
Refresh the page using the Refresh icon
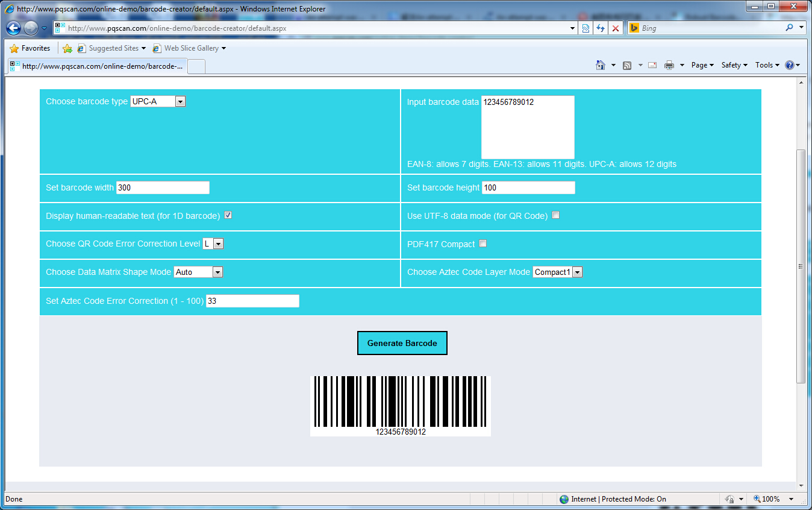coord(600,28)
